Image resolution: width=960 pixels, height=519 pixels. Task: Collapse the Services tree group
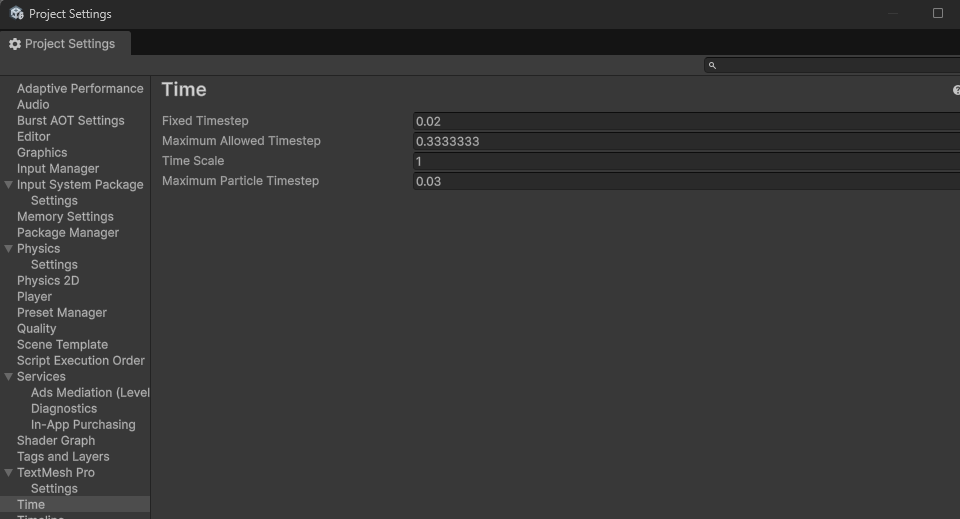tap(9, 377)
